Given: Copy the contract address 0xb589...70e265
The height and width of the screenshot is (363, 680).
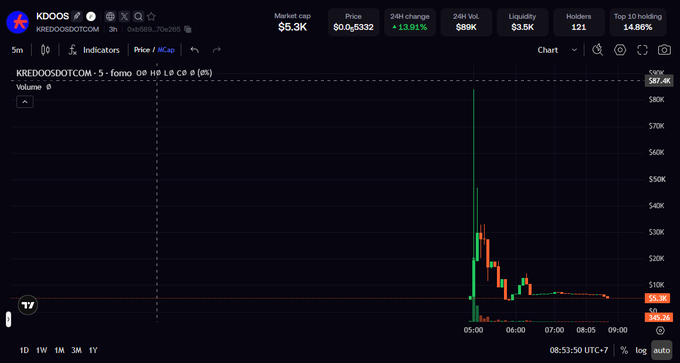Looking at the screenshot, I should 188,29.
